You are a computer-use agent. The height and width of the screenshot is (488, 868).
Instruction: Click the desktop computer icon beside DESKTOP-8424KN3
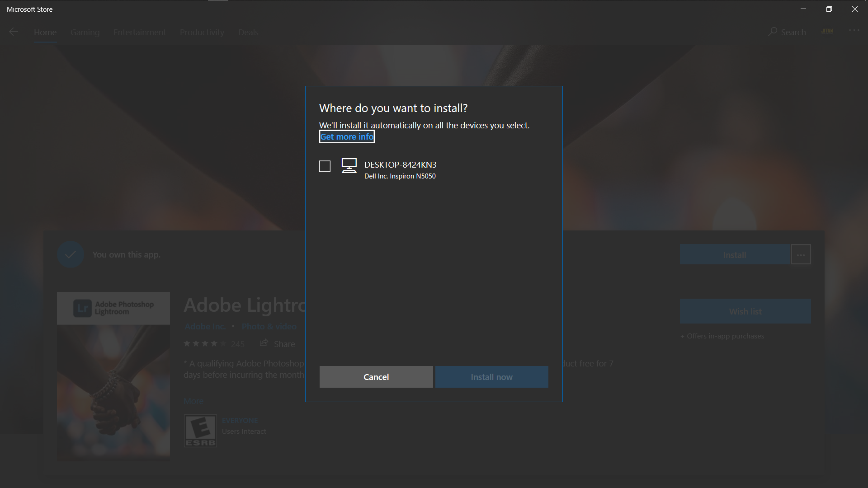click(x=349, y=166)
